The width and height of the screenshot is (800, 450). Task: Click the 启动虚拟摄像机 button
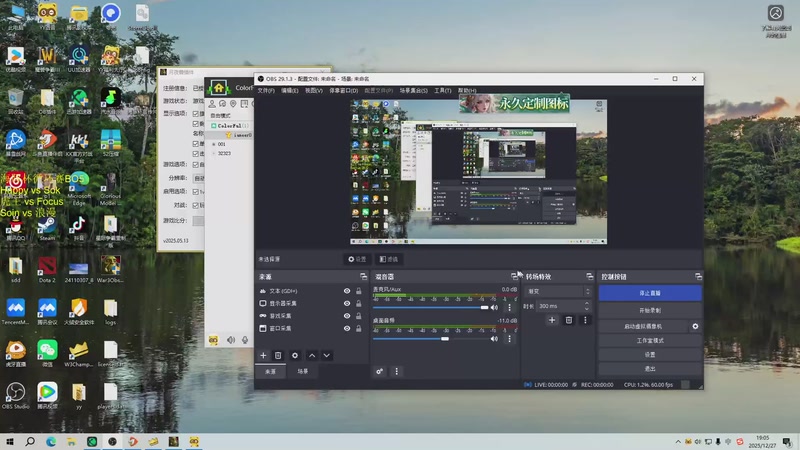click(642, 326)
